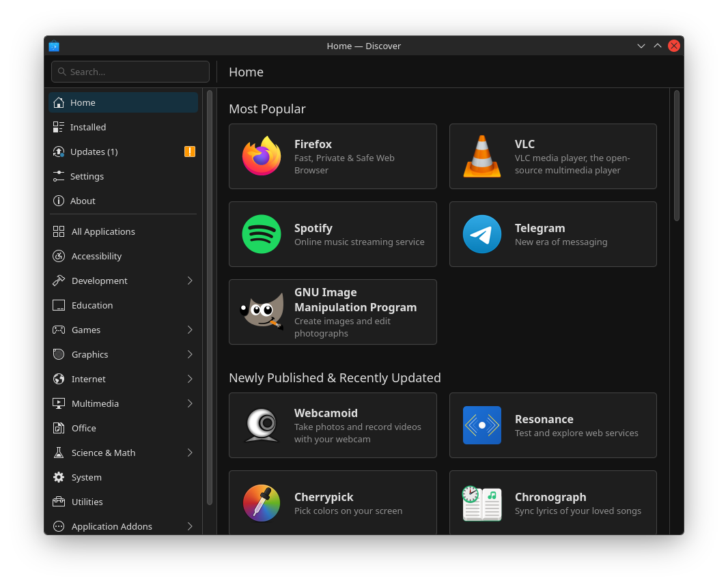Click the Utilities toolbox icon
This screenshot has height=587, width=728.
pyautogui.click(x=59, y=502)
